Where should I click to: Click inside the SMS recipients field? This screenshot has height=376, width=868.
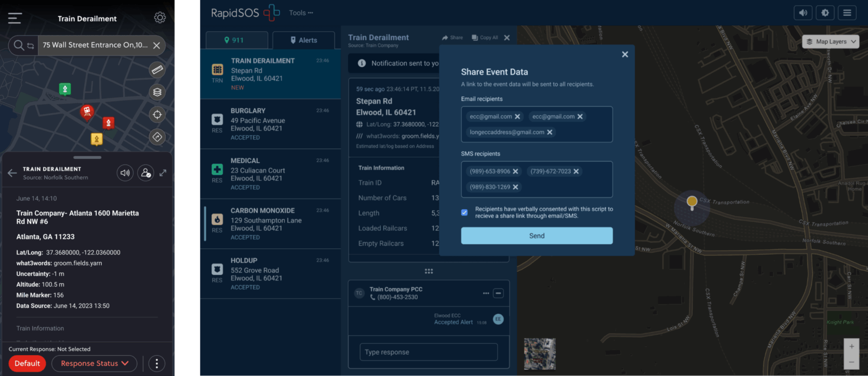[537, 179]
